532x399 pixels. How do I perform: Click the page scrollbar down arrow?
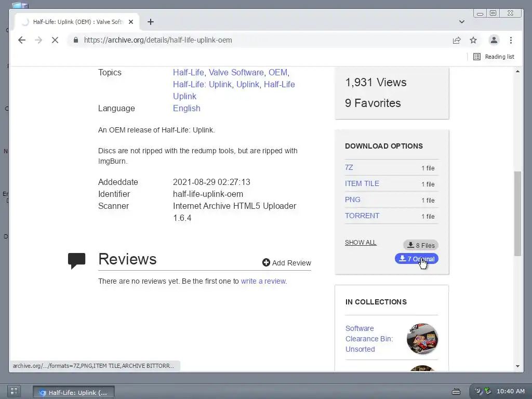517,366
